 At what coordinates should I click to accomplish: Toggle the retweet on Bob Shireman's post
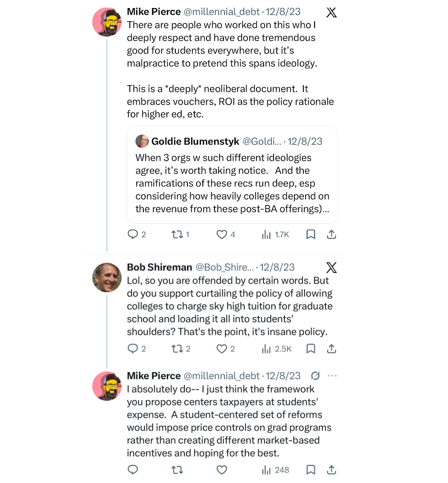[x=177, y=348]
